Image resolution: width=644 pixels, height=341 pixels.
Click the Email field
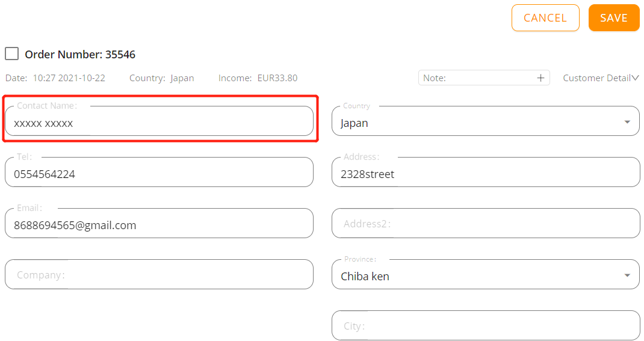click(159, 223)
